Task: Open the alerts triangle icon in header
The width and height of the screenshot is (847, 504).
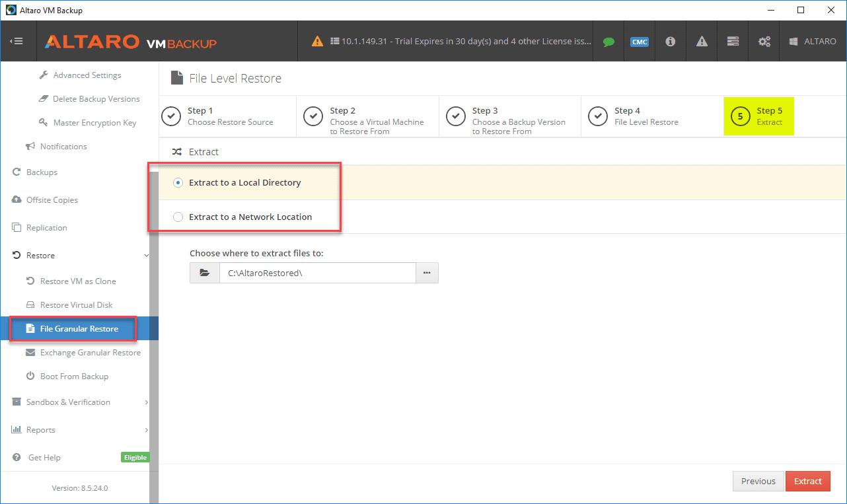Action: [702, 41]
